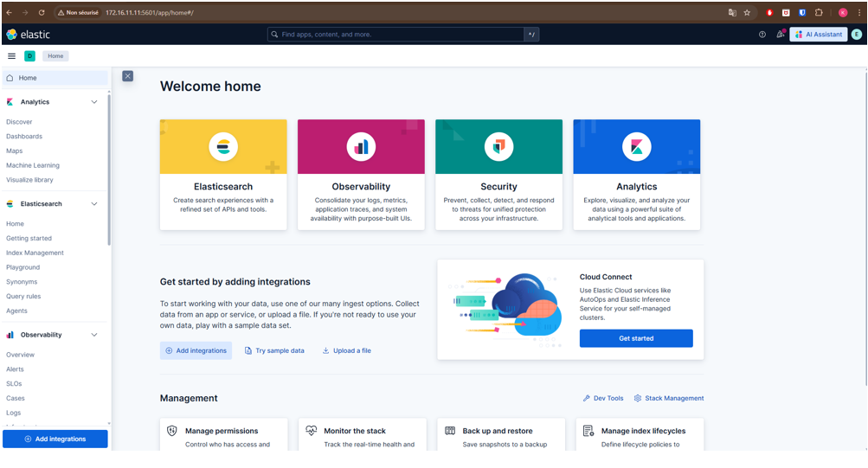This screenshot has width=868, height=468.
Task: Click the browser address bar URL
Action: [x=150, y=12]
